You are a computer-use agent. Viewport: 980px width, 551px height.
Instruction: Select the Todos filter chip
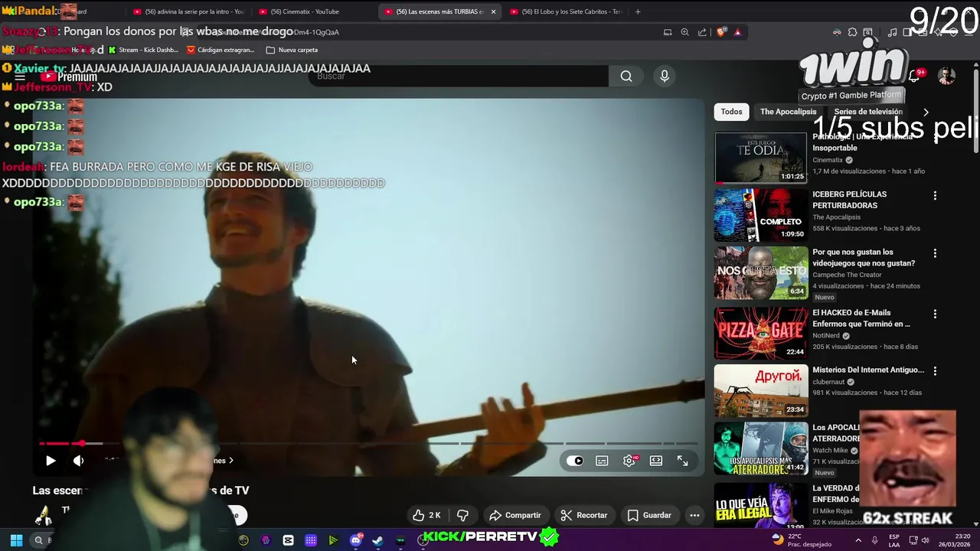731,112
